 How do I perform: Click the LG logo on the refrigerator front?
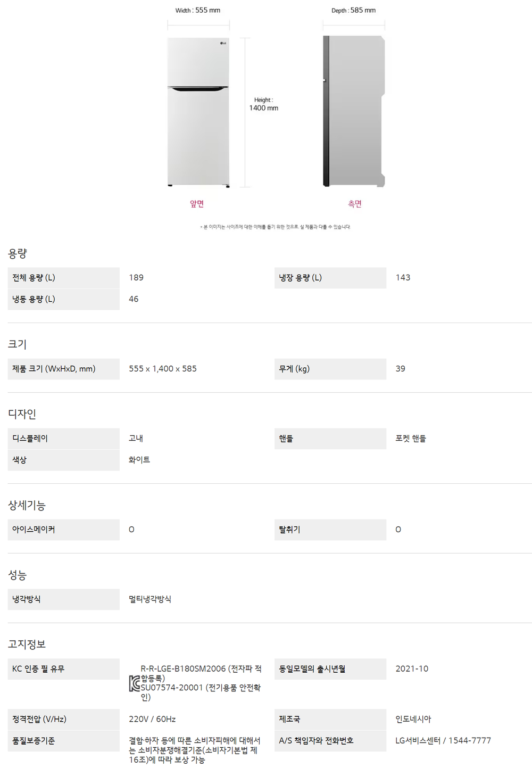[x=223, y=43]
